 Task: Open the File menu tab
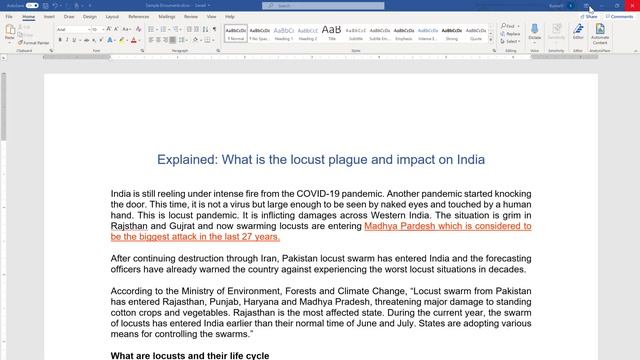[x=9, y=17]
